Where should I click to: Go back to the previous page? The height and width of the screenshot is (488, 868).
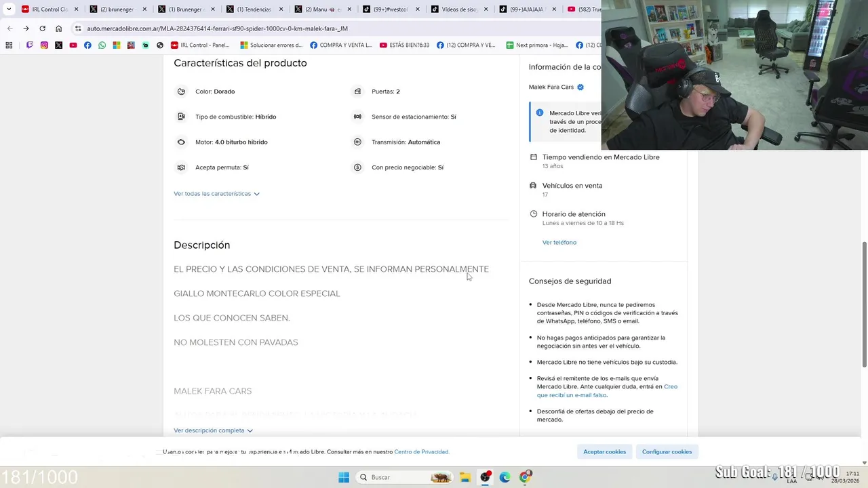[9, 28]
